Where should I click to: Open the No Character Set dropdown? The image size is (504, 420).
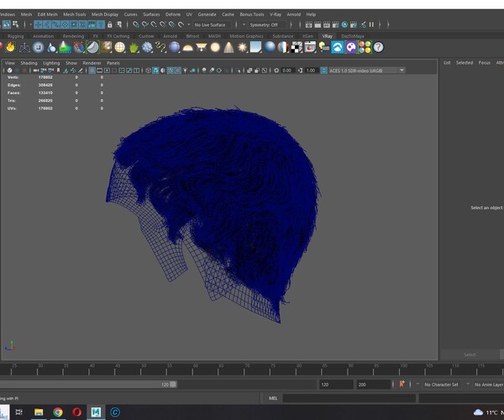pyautogui.click(x=439, y=385)
